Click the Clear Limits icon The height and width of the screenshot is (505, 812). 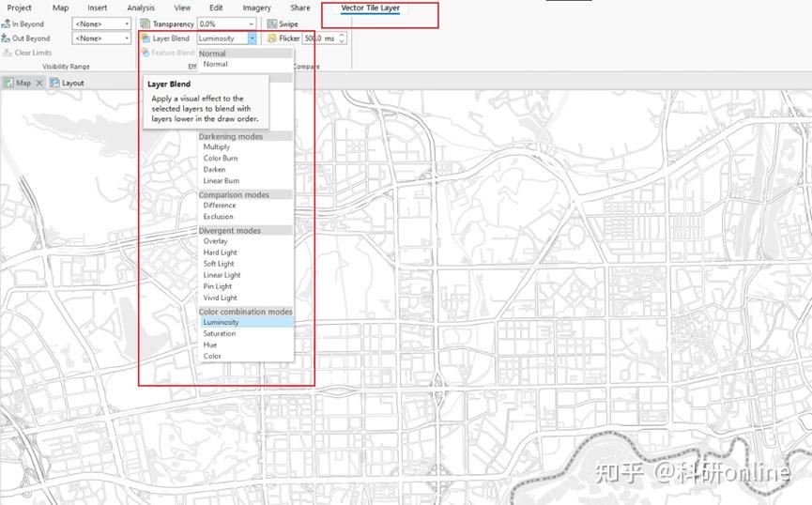click(x=8, y=53)
